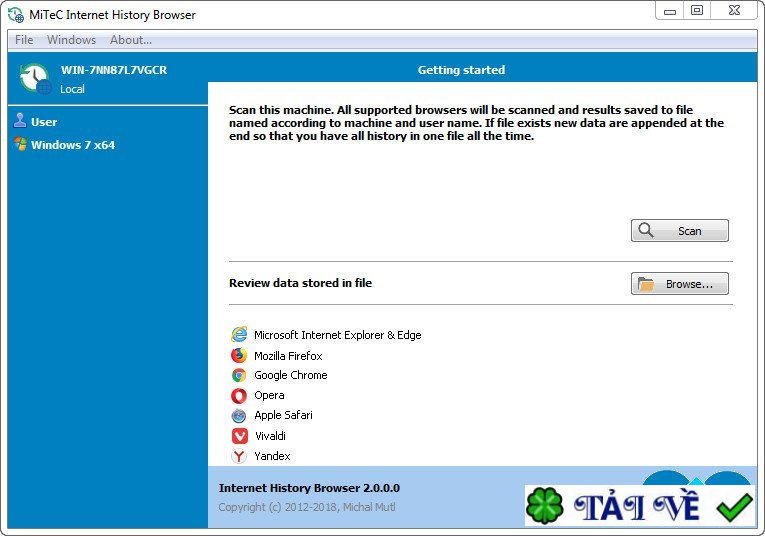Click 'Internet History Browser 2.0.0.0' version text
This screenshot has height=536, width=765.
point(309,488)
